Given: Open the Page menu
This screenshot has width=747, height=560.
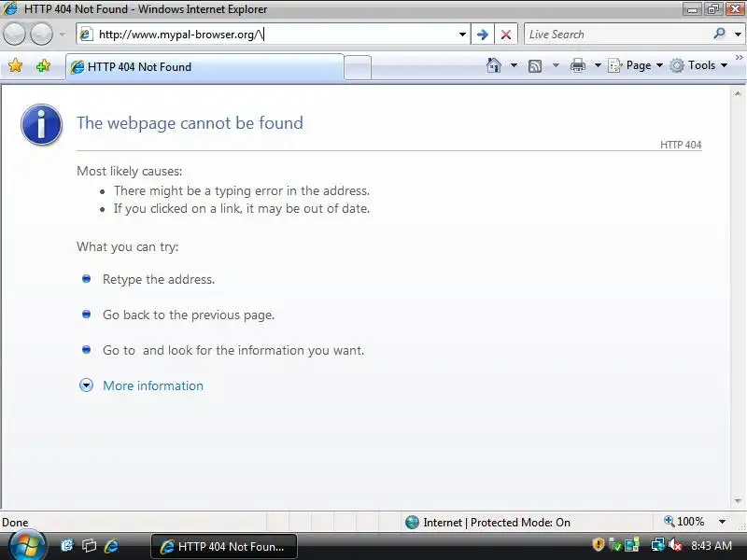Looking at the screenshot, I should point(636,65).
